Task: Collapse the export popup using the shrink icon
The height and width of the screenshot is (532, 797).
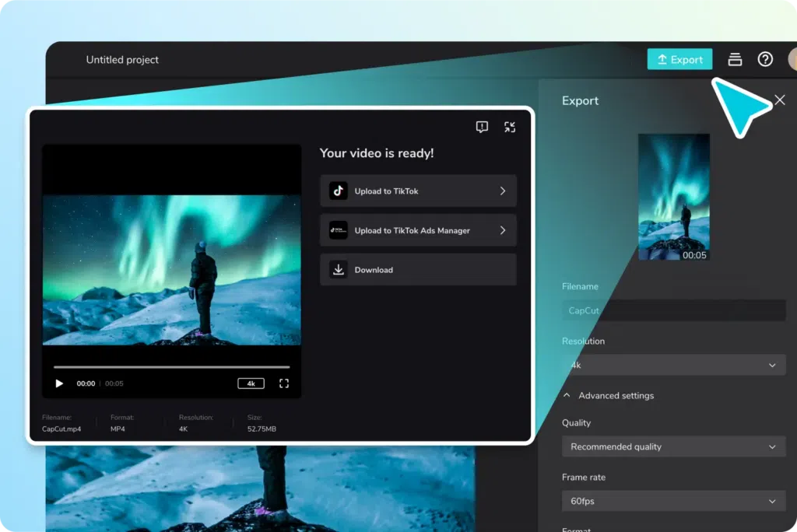Action: coord(511,126)
